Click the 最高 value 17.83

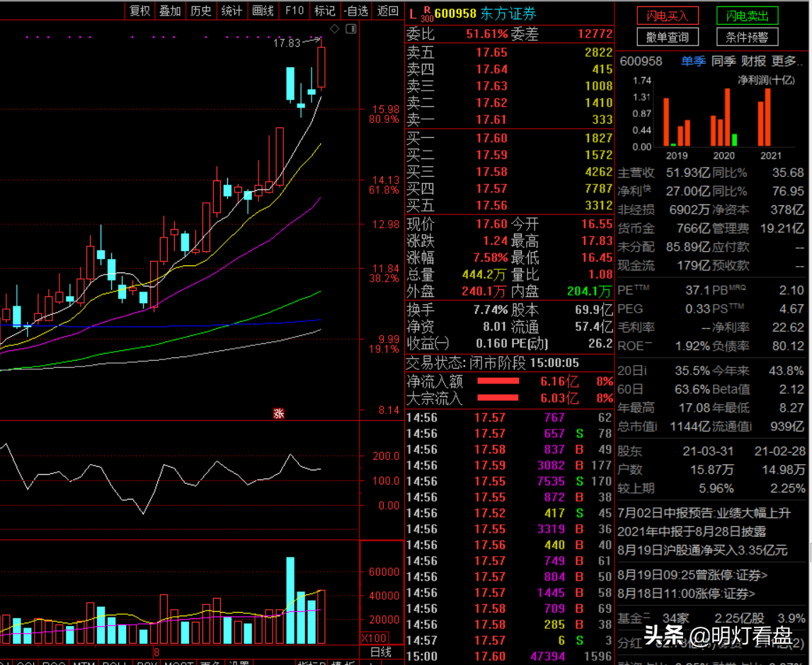597,241
